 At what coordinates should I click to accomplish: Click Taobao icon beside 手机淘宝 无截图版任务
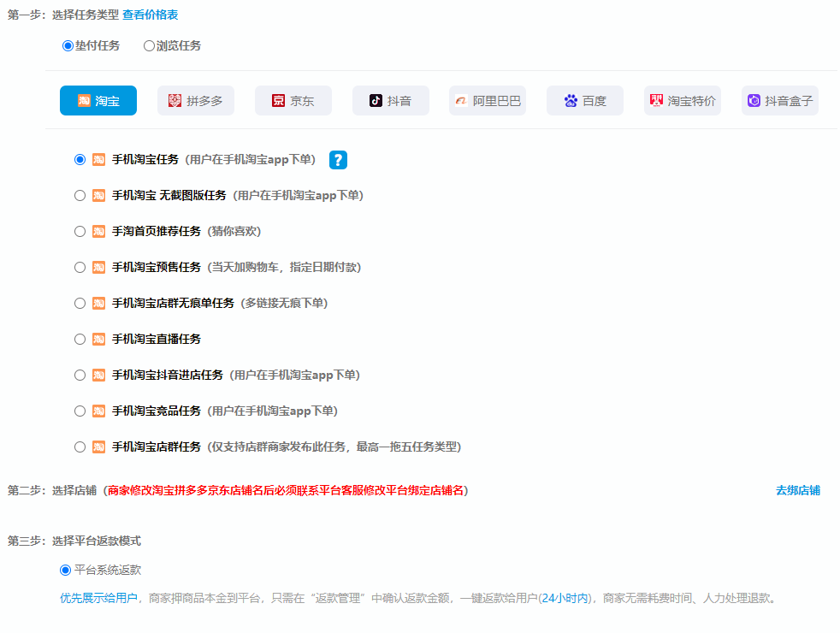(x=98, y=196)
